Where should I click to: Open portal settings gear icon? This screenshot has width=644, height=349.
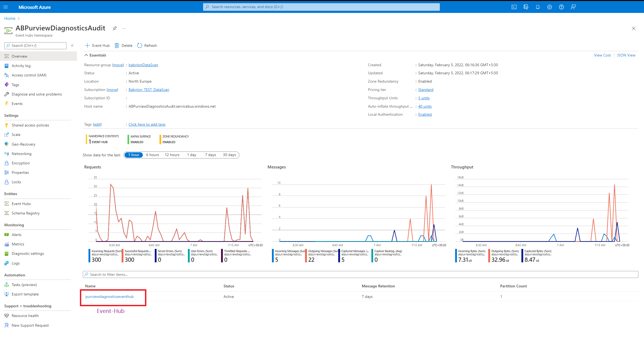(x=549, y=7)
